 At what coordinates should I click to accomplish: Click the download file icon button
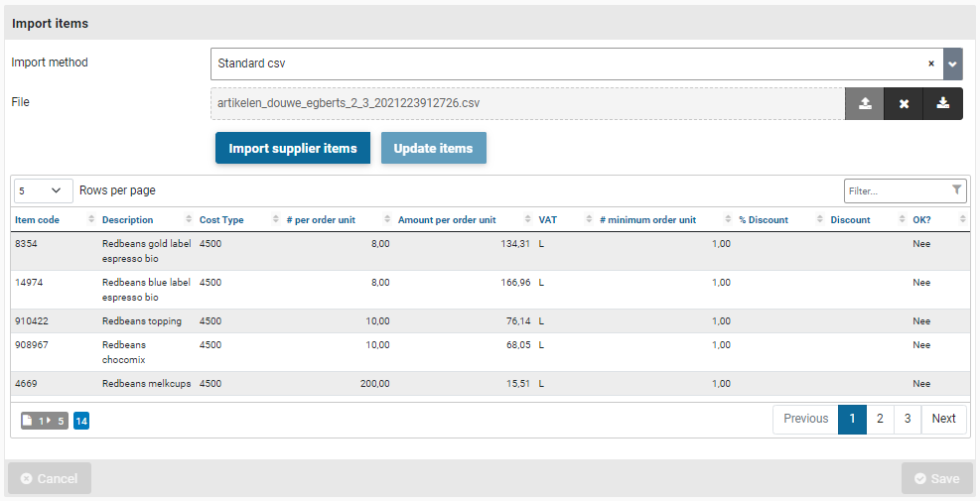(943, 104)
